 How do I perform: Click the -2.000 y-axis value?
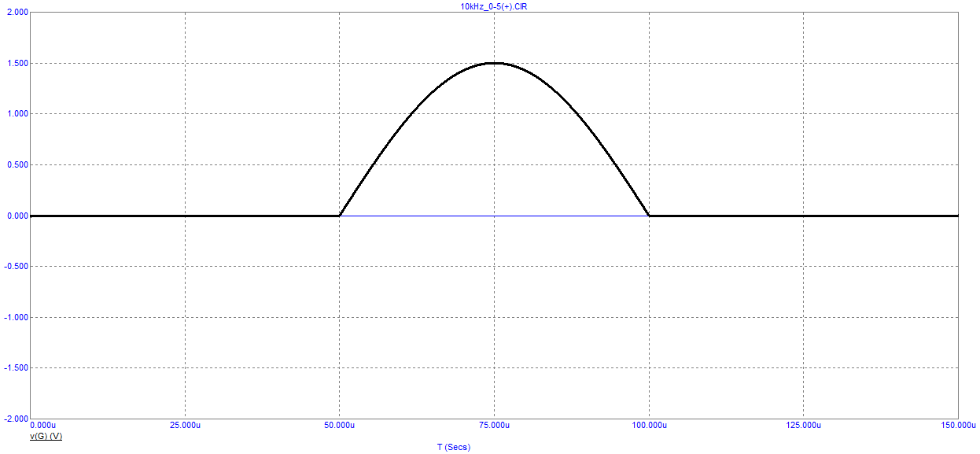pos(16,419)
